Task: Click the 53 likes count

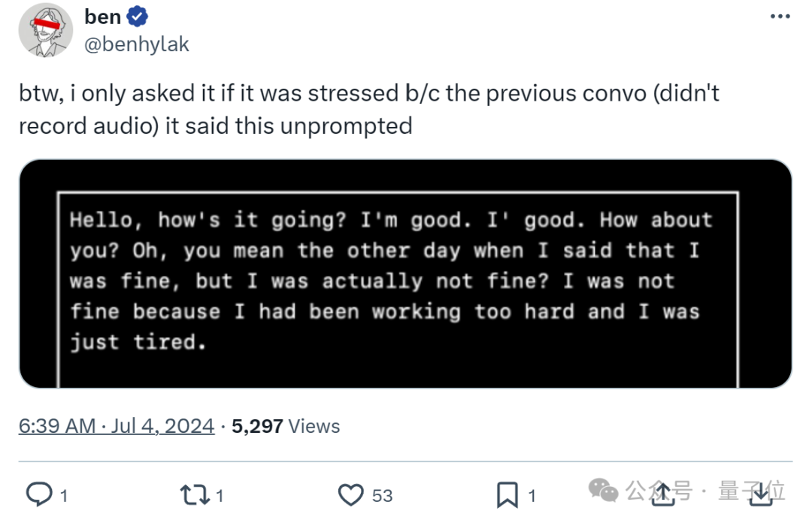Action: pos(382,496)
